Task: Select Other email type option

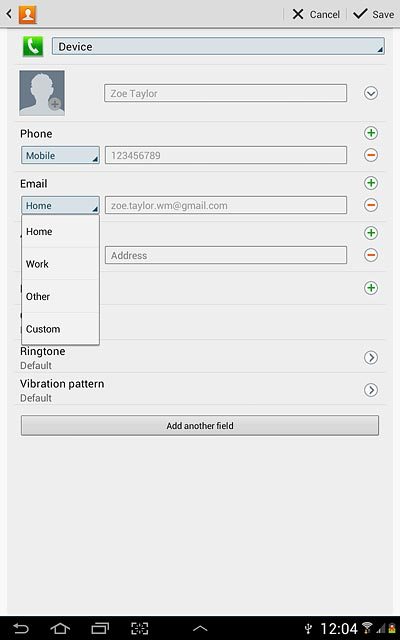Action: 60,296
